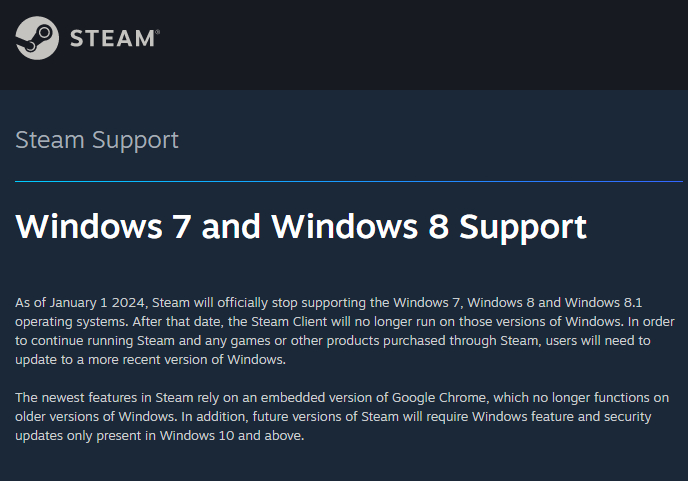This screenshot has height=481, width=688.
Task: Click the Steam logo icon
Action: pyautogui.click(x=37, y=38)
